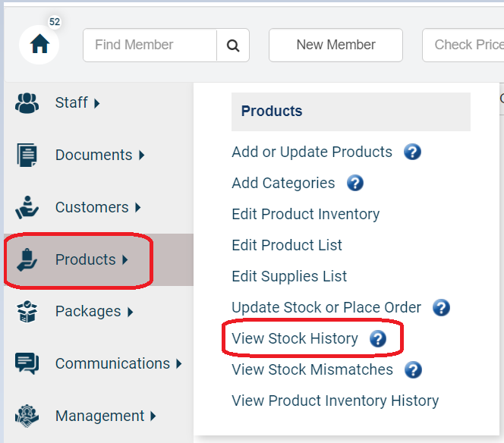Image resolution: width=504 pixels, height=443 pixels.
Task: Open the Add Categories link
Action: click(x=283, y=183)
